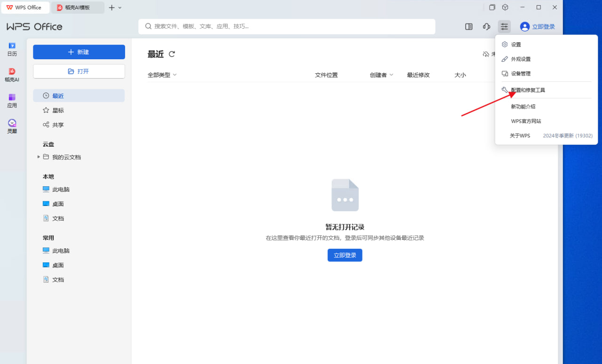Click the user avatar icon beside 立即登录
The width and height of the screenshot is (602, 364).
click(x=525, y=27)
